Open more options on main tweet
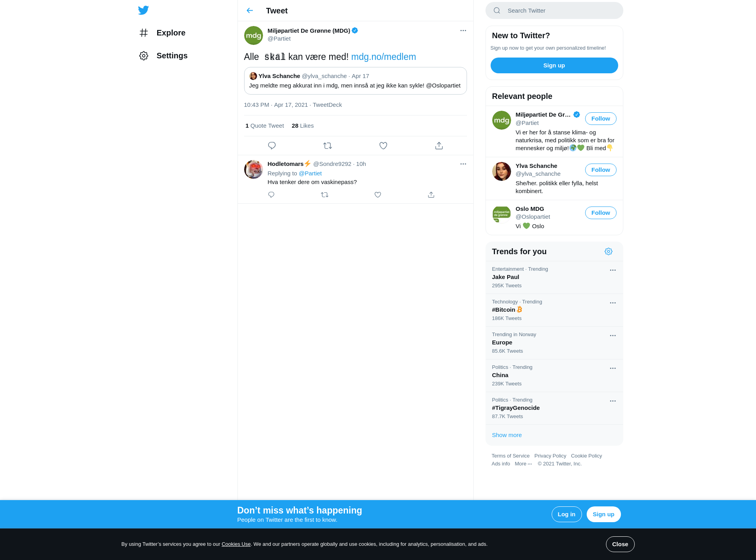This screenshot has width=756, height=560. [x=463, y=31]
